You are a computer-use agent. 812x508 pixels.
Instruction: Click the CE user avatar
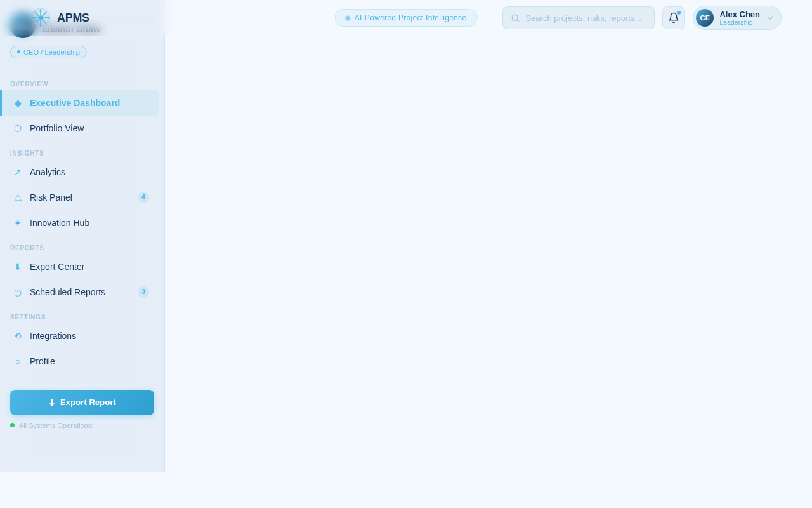click(705, 18)
